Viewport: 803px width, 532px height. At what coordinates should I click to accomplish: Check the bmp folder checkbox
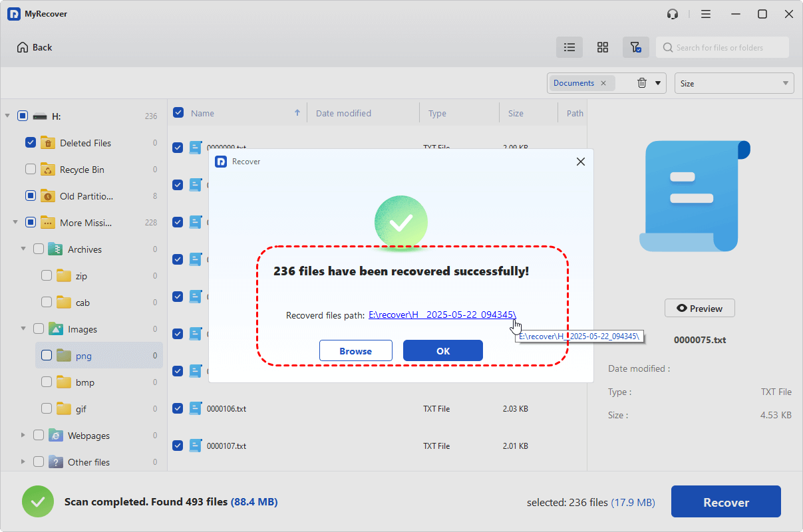(x=47, y=382)
